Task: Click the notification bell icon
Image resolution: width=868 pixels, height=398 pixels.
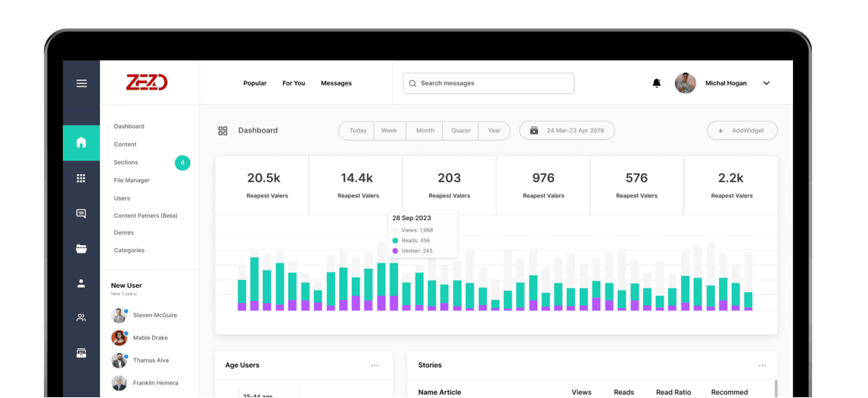Action: point(656,83)
